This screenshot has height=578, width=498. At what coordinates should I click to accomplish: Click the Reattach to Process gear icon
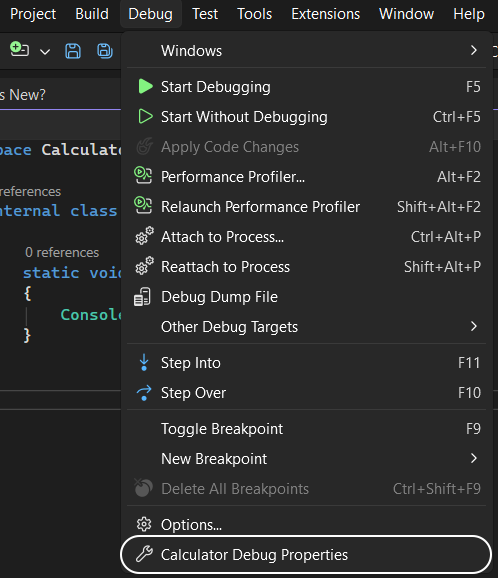point(144,266)
